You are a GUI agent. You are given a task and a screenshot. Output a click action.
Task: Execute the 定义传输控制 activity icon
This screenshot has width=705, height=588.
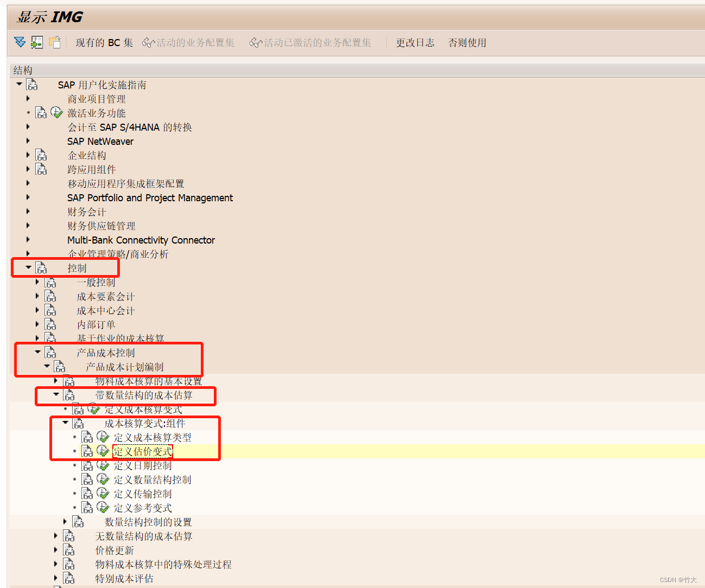[x=103, y=493]
